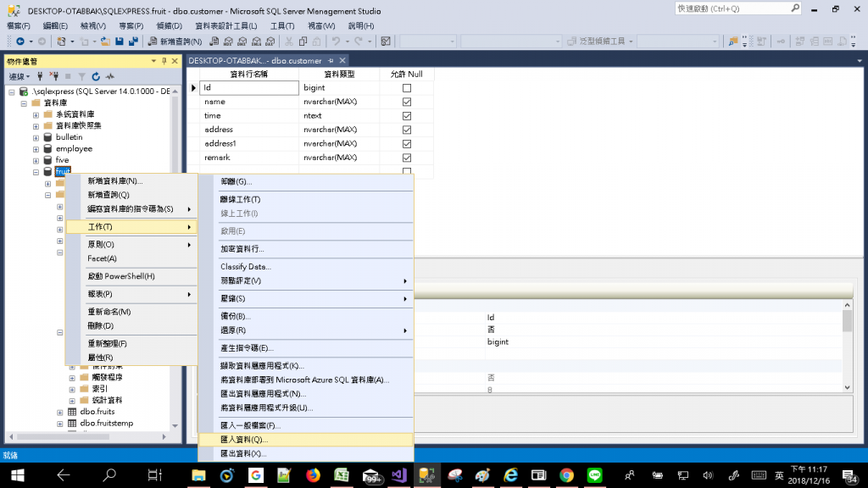Select the bigint data type cell

click(339, 87)
